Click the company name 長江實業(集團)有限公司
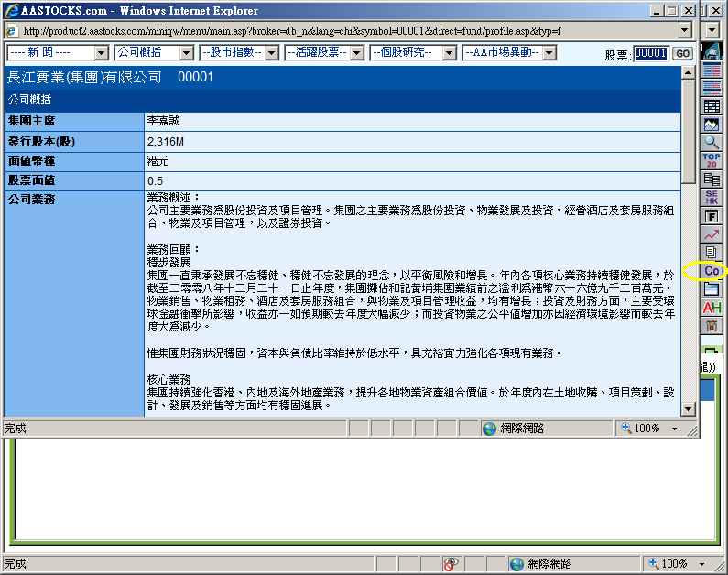The width and height of the screenshot is (728, 575). pos(84,77)
